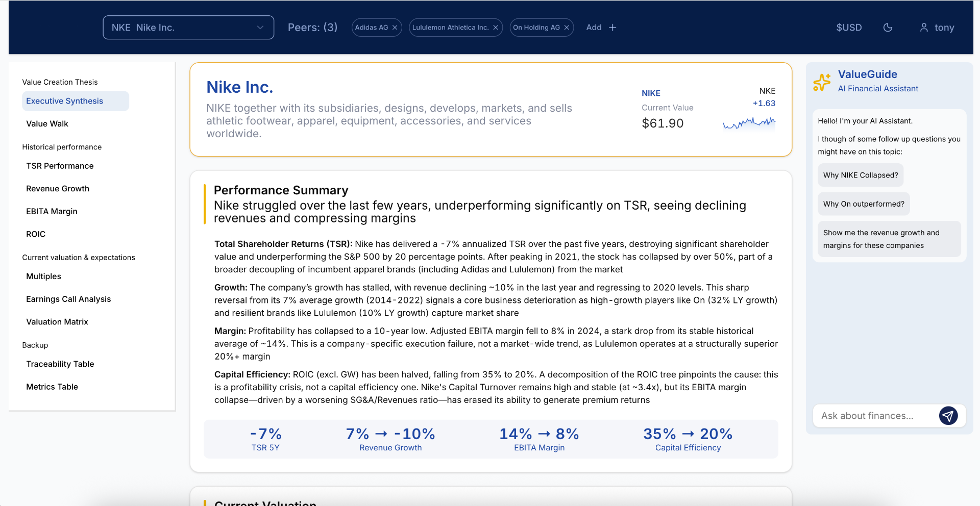Open the NKE Nike Inc. company dropdown
This screenshot has width=980, height=506.
188,28
